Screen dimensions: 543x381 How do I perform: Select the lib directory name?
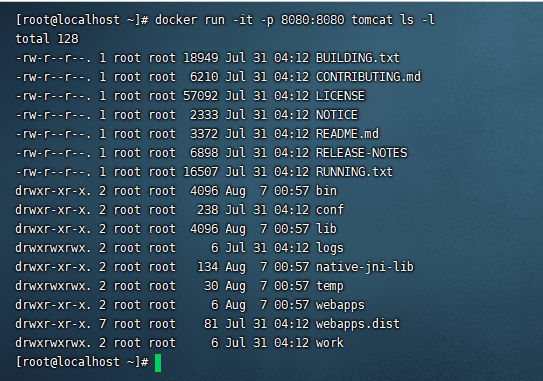[x=326, y=229]
